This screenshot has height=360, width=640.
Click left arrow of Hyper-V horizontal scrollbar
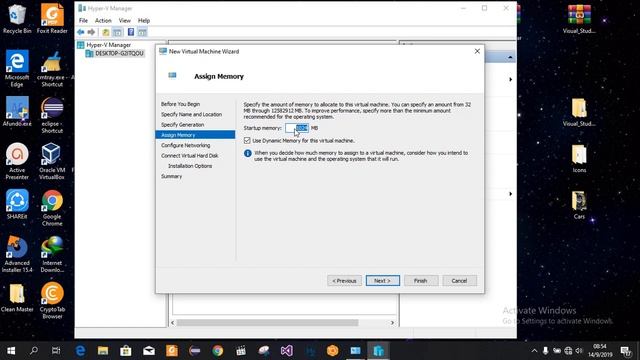(173, 322)
